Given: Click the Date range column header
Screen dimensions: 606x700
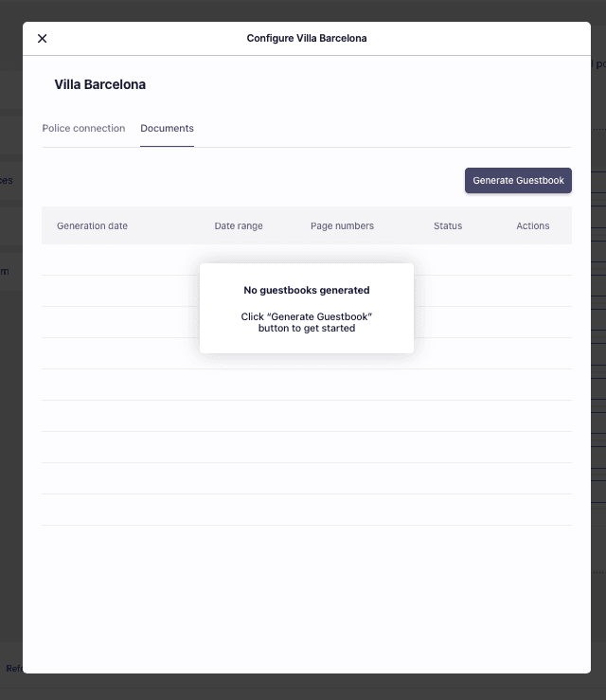Looking at the screenshot, I should click(239, 226).
